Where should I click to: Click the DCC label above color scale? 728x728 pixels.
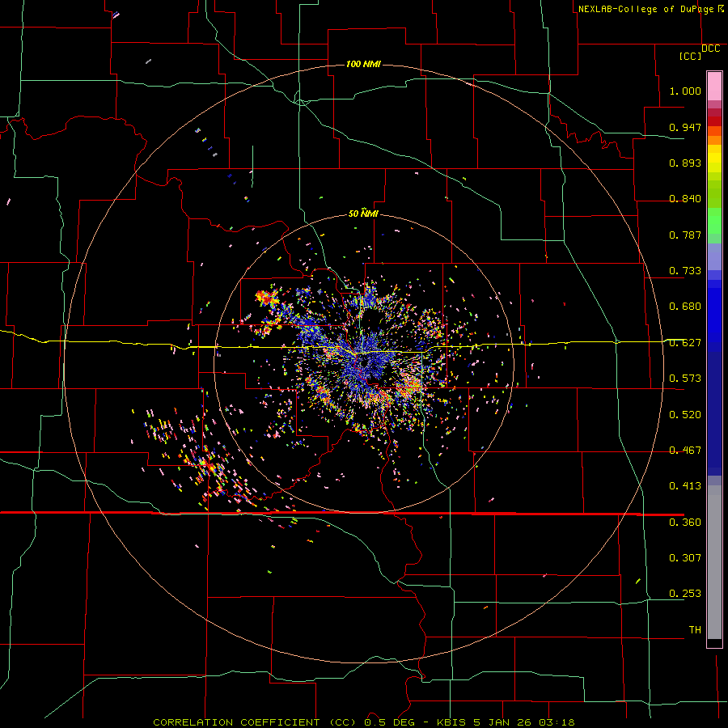pyautogui.click(x=711, y=49)
